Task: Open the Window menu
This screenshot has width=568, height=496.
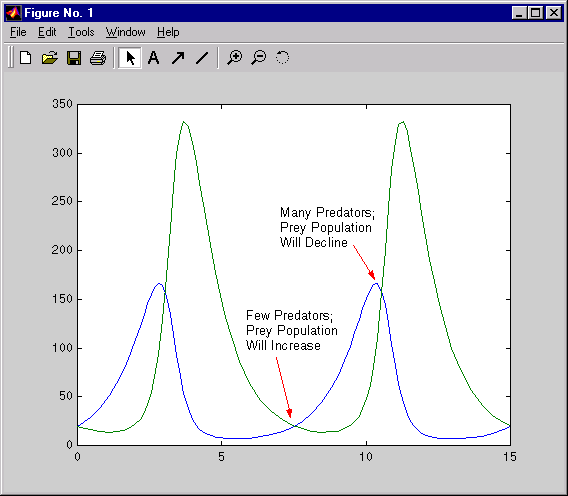Action: 125,32
